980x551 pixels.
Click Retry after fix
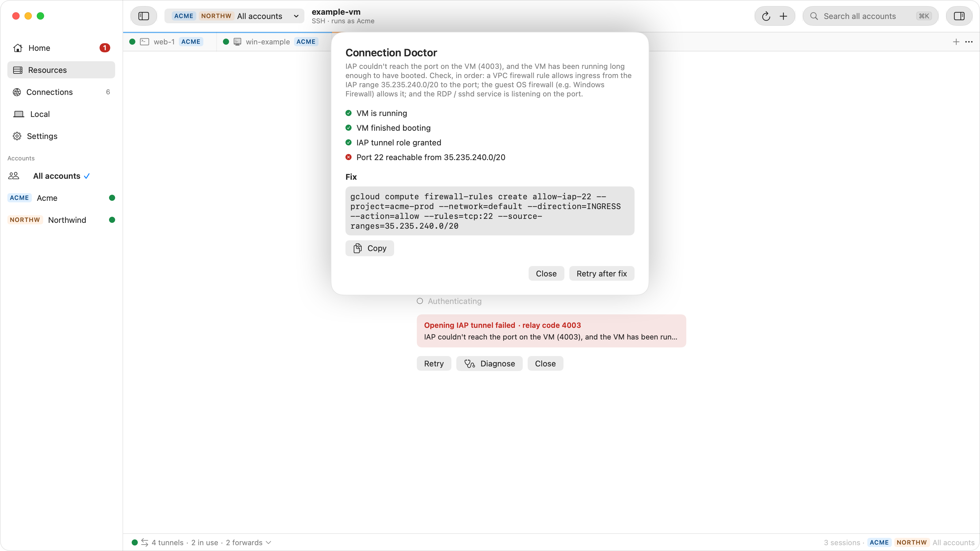602,273
